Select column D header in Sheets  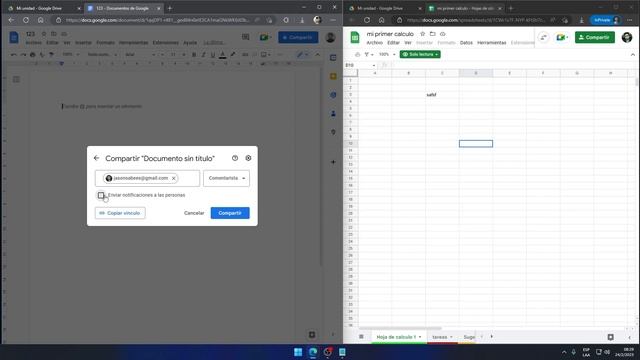tap(476, 73)
